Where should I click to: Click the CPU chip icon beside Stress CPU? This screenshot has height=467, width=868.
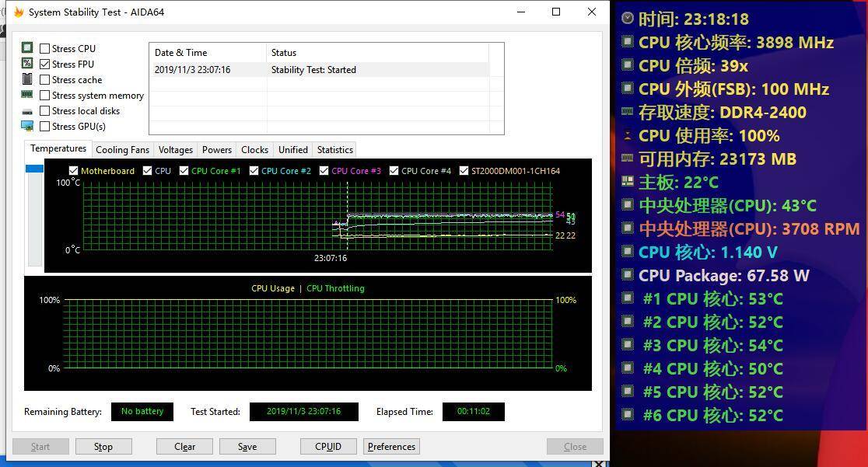(x=27, y=48)
